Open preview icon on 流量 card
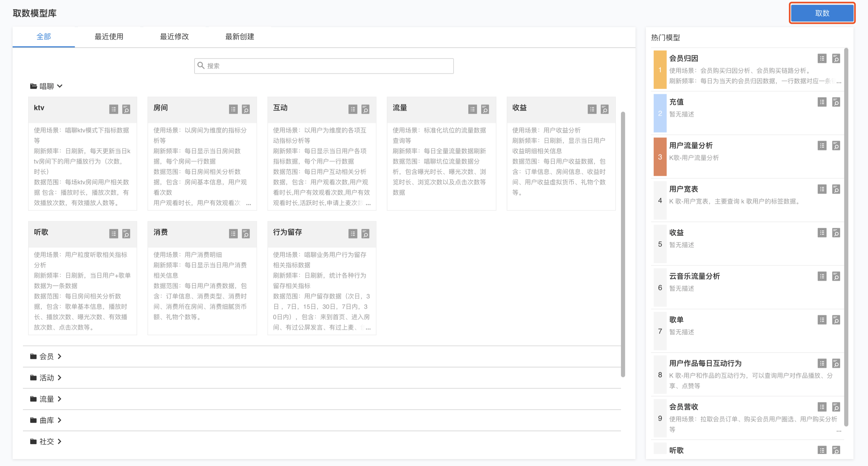Screen dimensions: 868x466 point(485,109)
